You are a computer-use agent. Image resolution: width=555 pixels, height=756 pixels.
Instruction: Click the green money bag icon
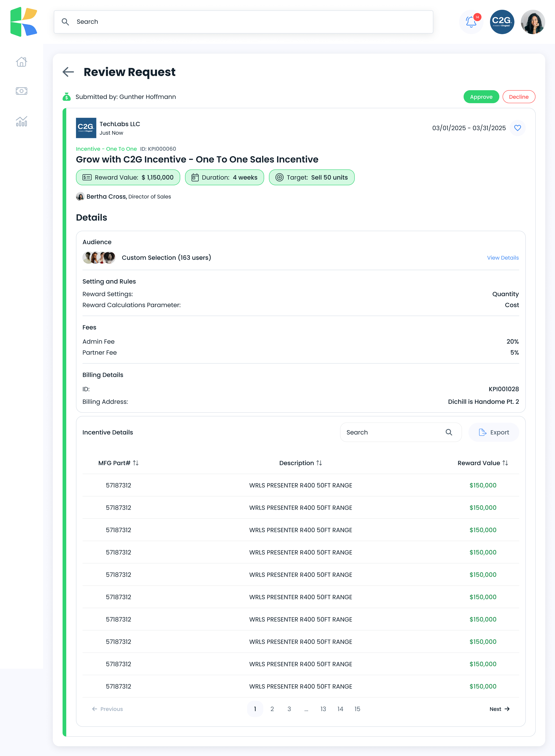pos(66,97)
